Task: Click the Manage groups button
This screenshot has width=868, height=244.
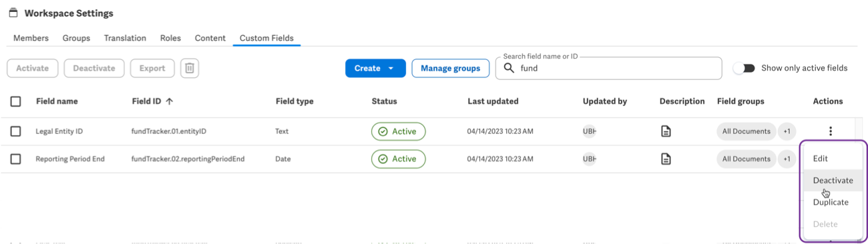Action: [451, 68]
